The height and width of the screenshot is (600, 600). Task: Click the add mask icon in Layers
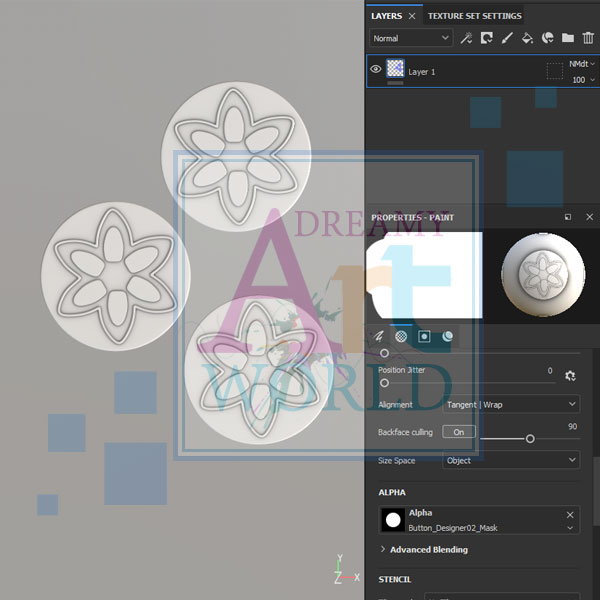click(x=486, y=38)
